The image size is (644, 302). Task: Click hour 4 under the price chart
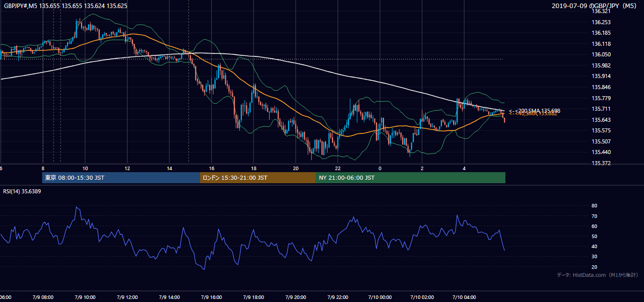pos(464,168)
